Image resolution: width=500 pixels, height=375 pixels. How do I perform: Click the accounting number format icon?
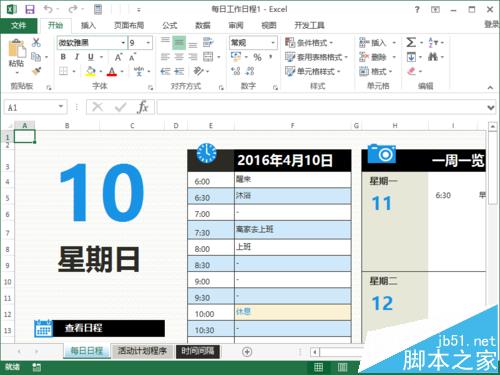[236, 57]
